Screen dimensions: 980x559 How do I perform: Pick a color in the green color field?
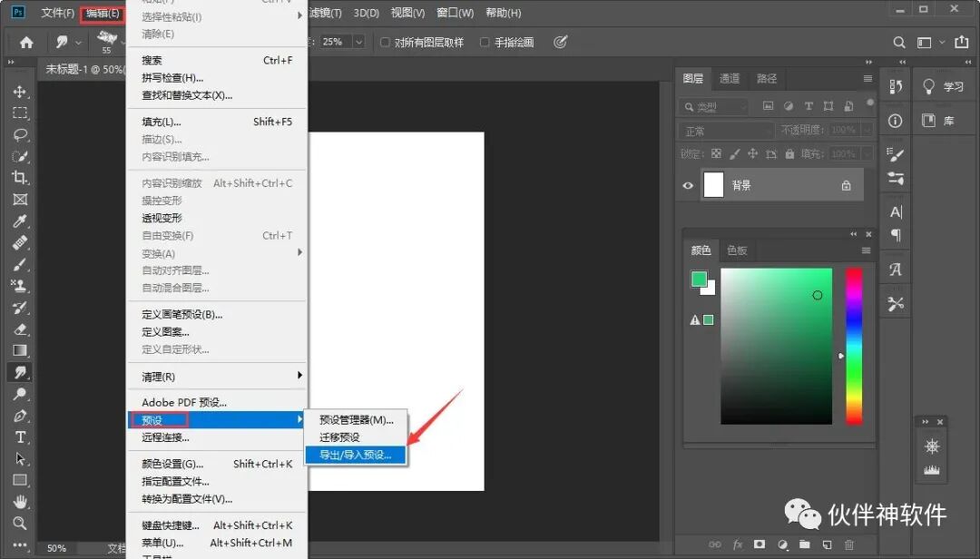776,346
